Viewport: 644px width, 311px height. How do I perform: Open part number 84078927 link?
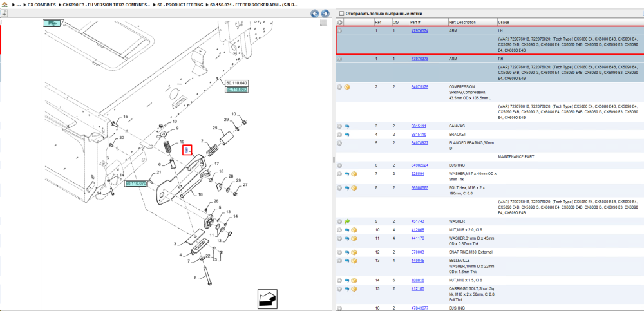coord(420,143)
